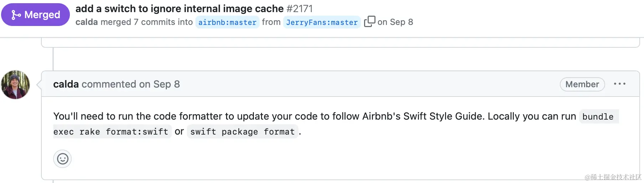
Task: Open the emoji reaction smiley picker
Action: [62, 159]
